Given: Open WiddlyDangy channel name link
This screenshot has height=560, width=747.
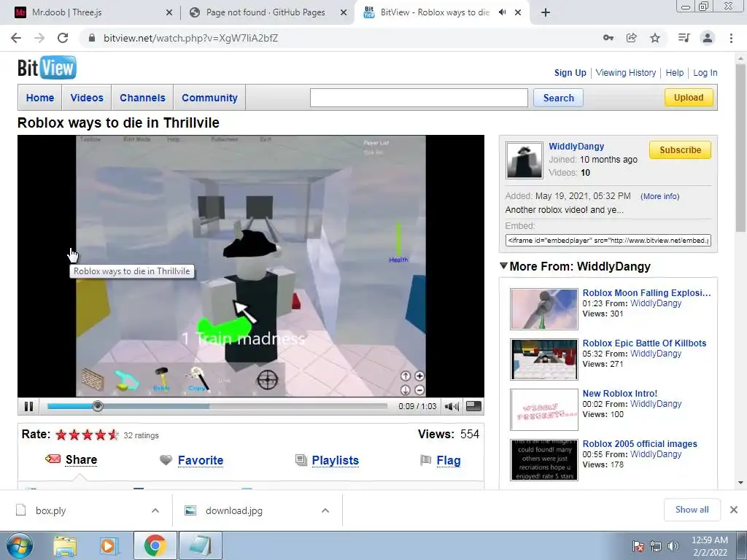Looking at the screenshot, I should pos(576,146).
